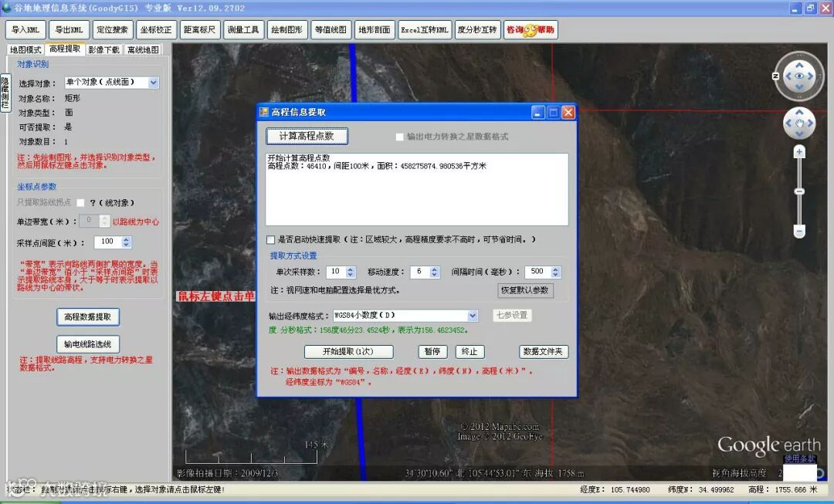Click the zoom out minus button
Image resolution: width=834 pixels, height=504 pixels.
tap(799, 231)
